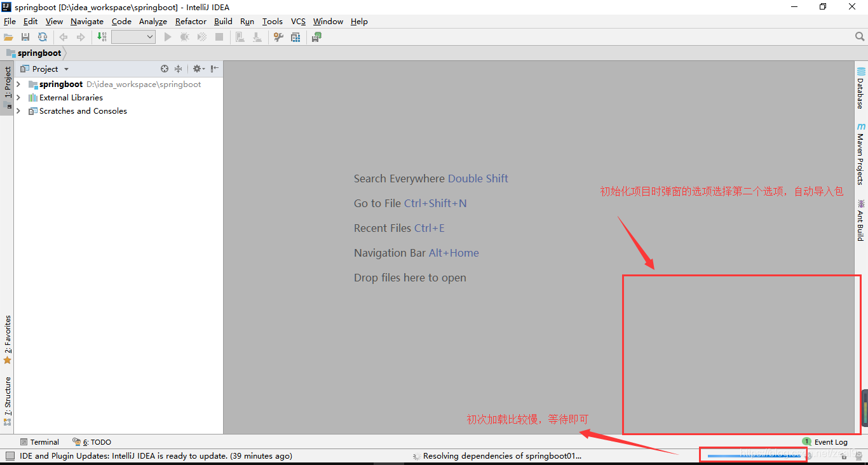868x465 pixels.
Task: Click the green Run play icon
Action: pyautogui.click(x=168, y=37)
